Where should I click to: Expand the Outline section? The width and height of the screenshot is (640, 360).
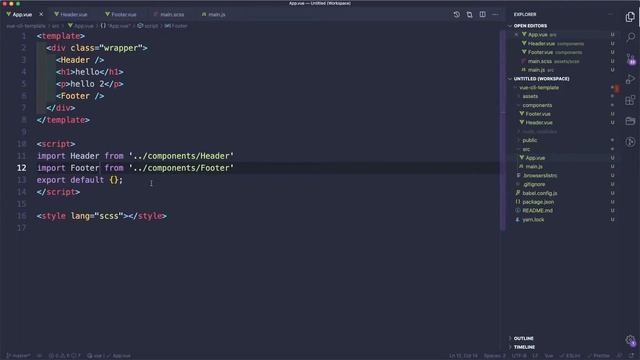[523, 338]
